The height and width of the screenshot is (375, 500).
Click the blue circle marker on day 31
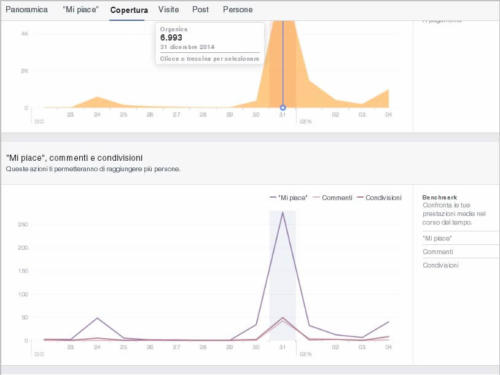pyautogui.click(x=283, y=108)
